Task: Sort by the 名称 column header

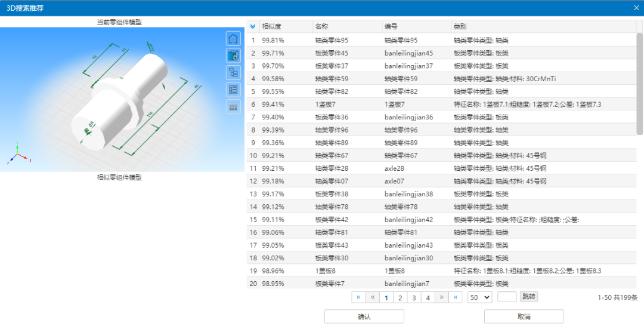Action: tap(347, 27)
